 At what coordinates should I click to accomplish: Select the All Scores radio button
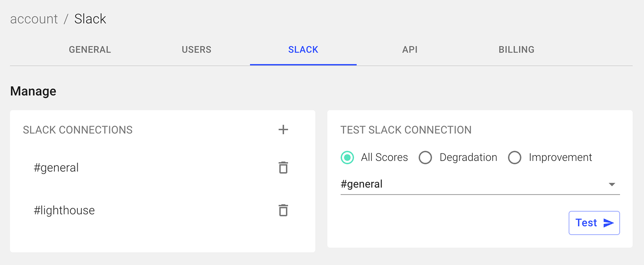347,157
